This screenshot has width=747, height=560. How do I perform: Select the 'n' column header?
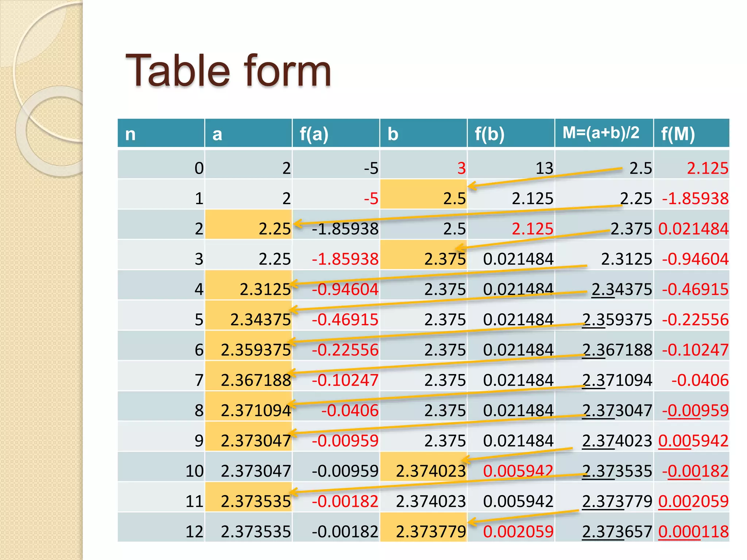(x=161, y=133)
